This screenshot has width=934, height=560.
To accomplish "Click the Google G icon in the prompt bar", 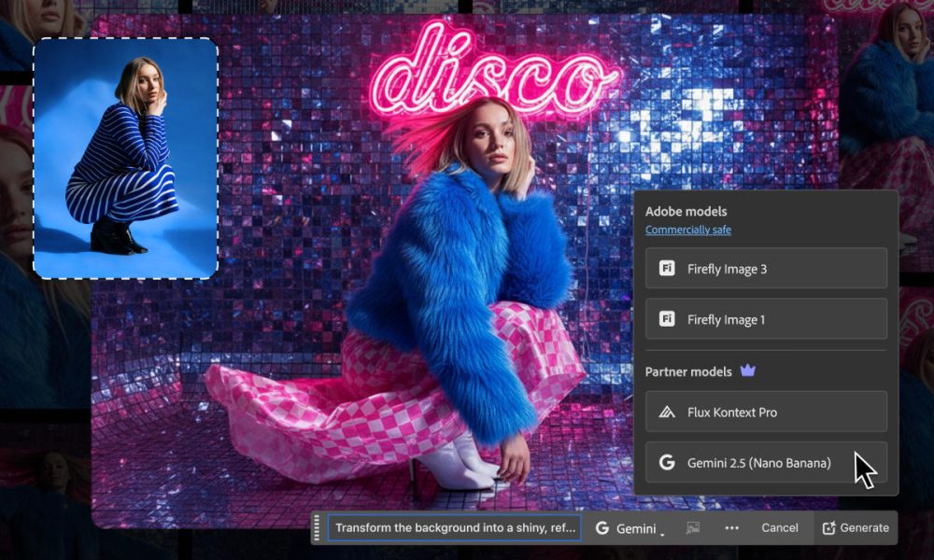I will (601, 527).
